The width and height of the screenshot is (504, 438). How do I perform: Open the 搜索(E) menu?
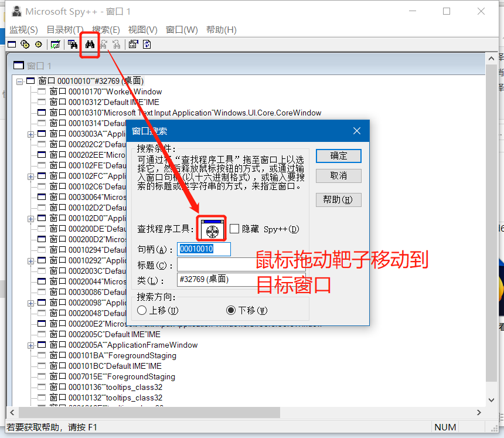point(105,30)
